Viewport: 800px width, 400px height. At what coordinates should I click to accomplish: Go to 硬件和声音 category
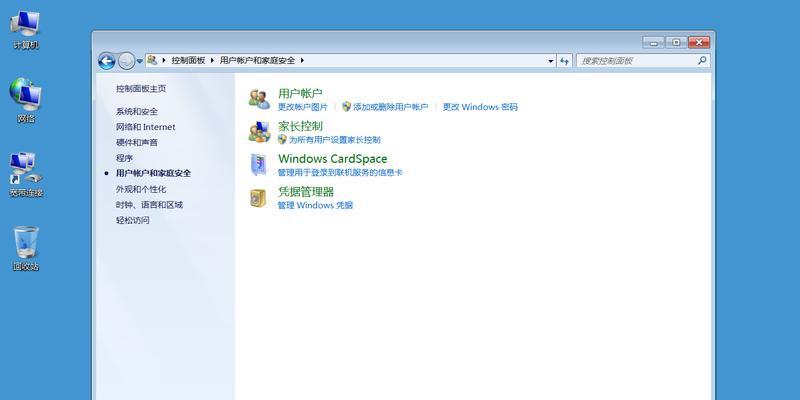tap(137, 142)
